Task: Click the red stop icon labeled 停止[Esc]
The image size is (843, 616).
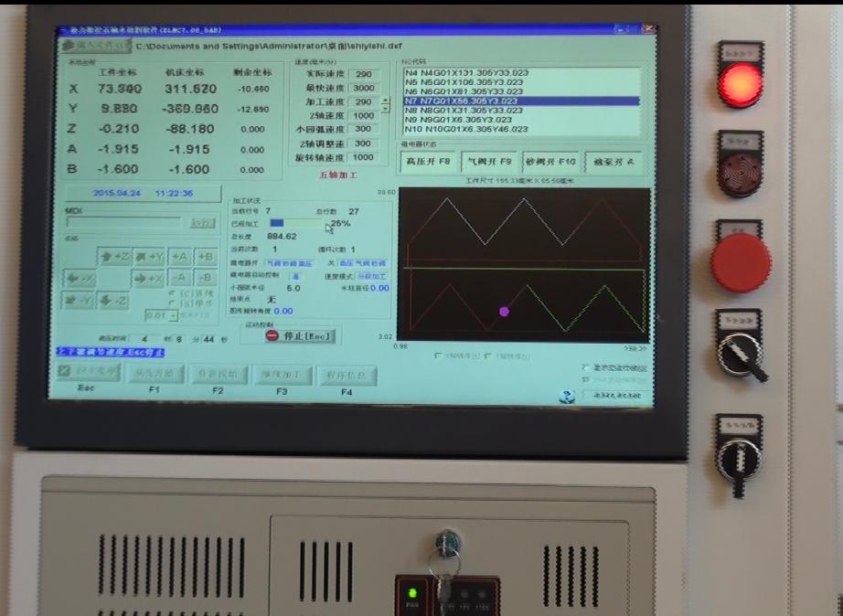Action: (272, 335)
